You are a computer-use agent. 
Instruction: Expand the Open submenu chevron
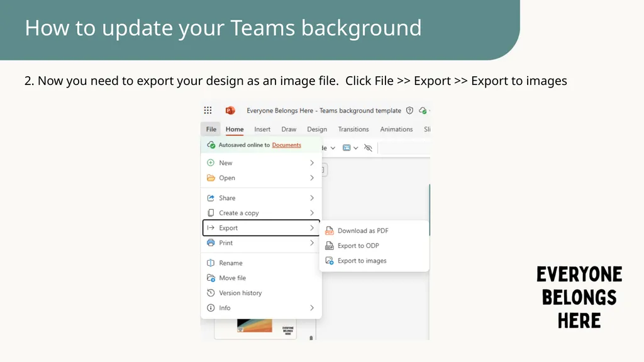(312, 178)
